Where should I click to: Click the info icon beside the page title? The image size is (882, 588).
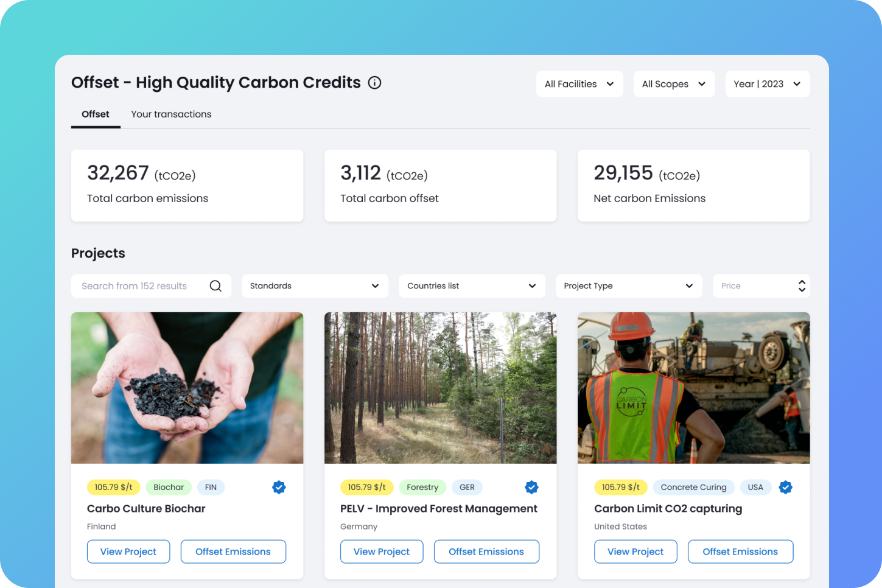pyautogui.click(x=375, y=83)
